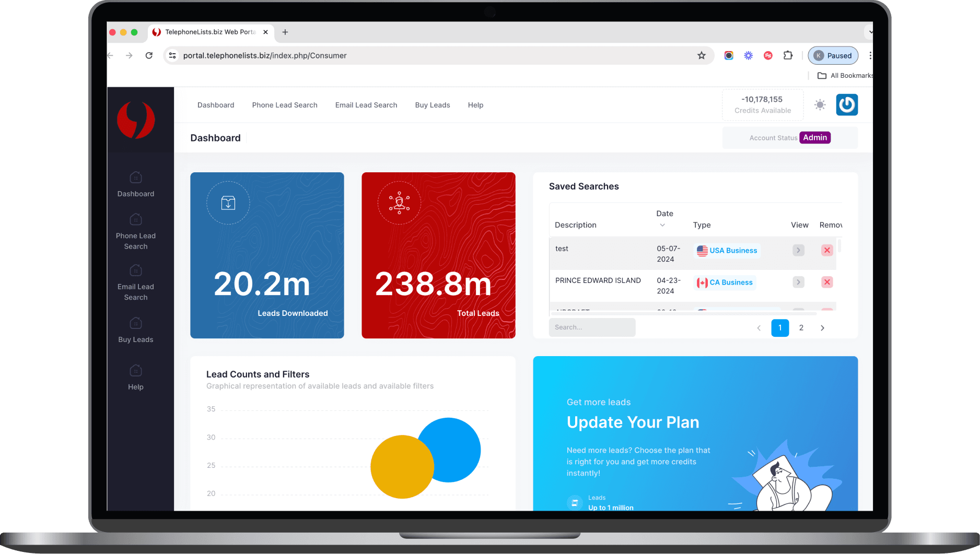Select page 2 of saved searches
This screenshot has height=554, width=980.
[801, 328]
